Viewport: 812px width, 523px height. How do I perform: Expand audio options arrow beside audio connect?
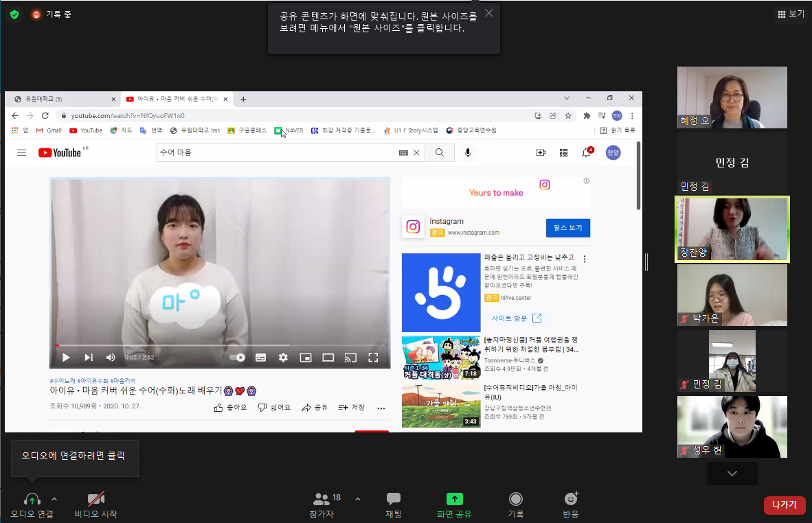click(x=54, y=499)
